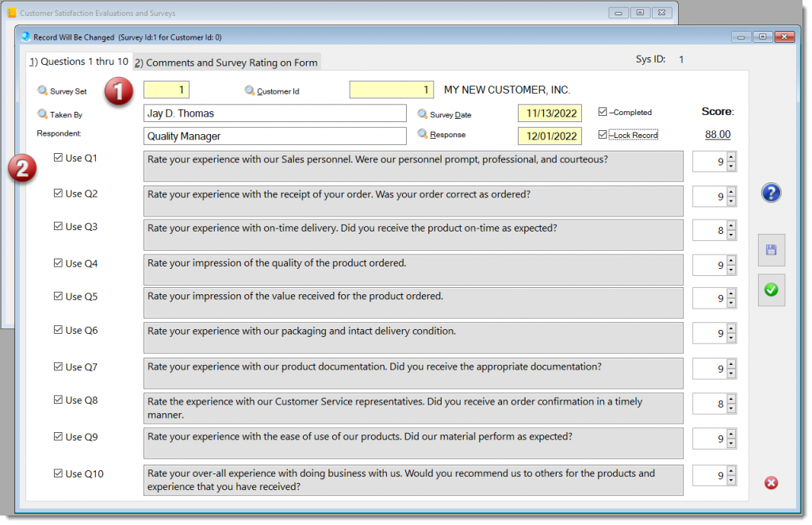812x525 pixels.
Task: Increase the Q7 rating with the up arrow
Action: tap(731, 364)
